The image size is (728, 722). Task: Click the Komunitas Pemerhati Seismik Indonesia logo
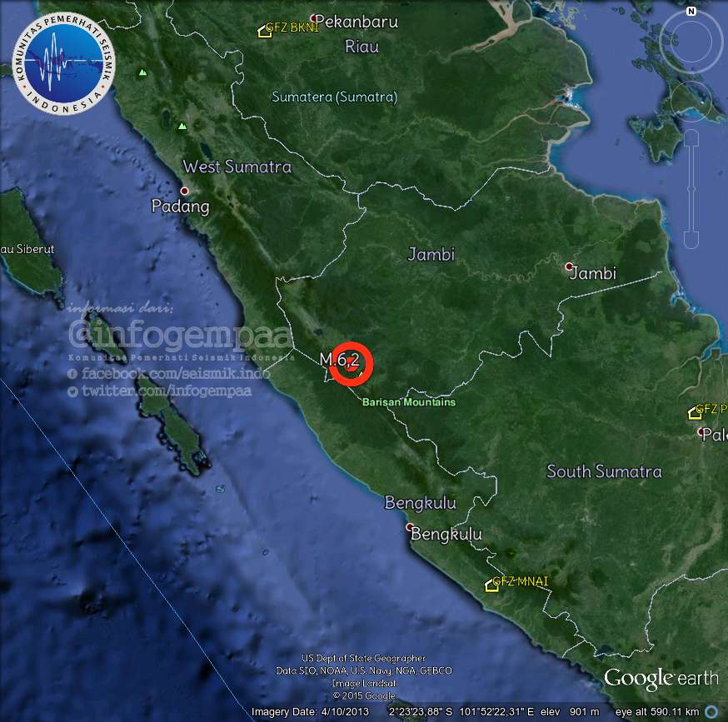point(63,63)
